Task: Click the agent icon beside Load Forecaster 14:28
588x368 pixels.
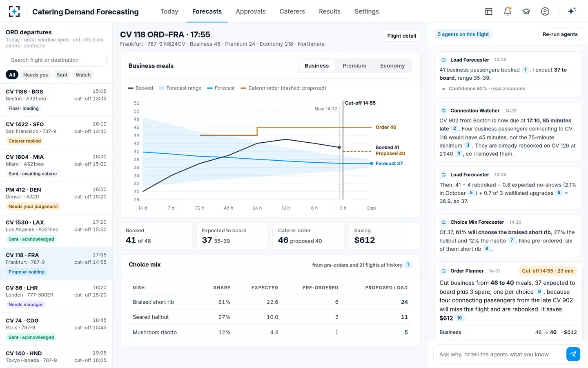Action: click(x=443, y=60)
